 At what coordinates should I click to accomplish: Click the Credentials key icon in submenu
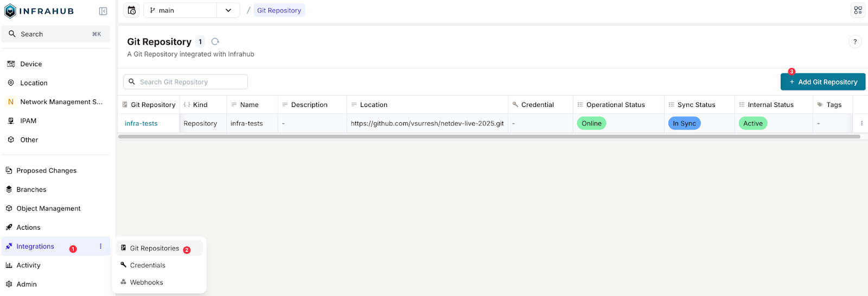124,265
